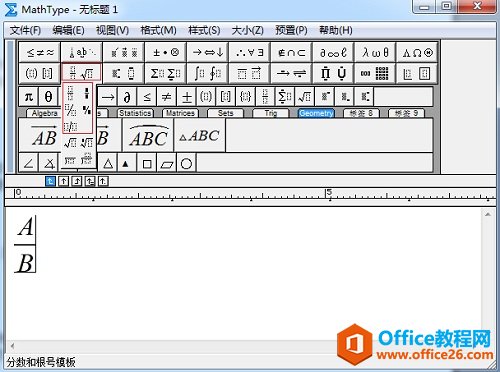Open the relational symbols palette ≤≠≈
This screenshot has height=372, width=500.
click(40, 52)
